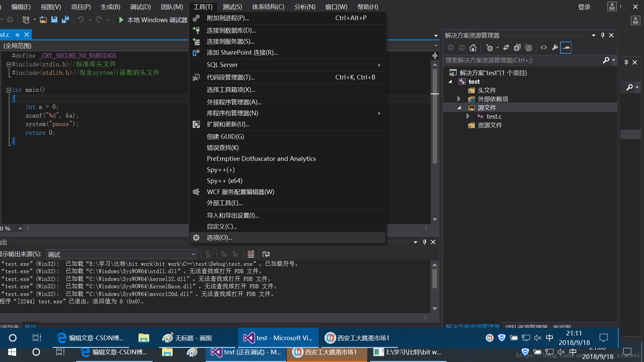Click the Sync with Active Document icon
Viewport: 644px width, 362px height.
click(506, 48)
